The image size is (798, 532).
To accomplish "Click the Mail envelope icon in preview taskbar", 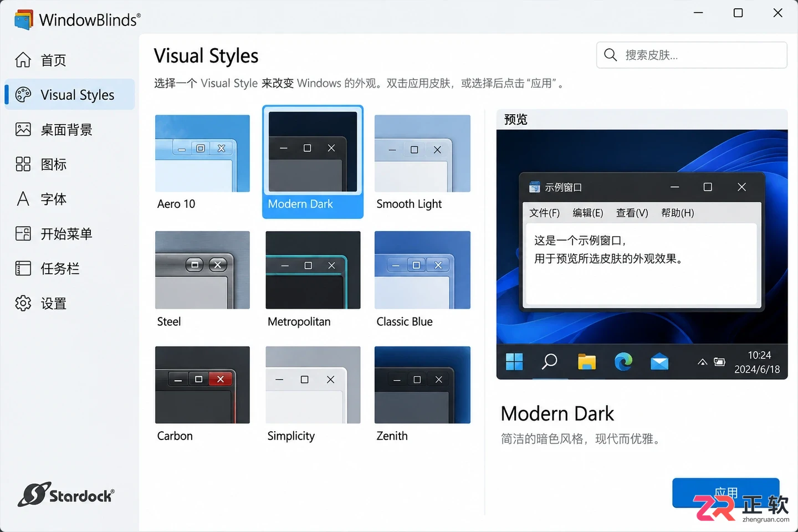I will click(659, 362).
